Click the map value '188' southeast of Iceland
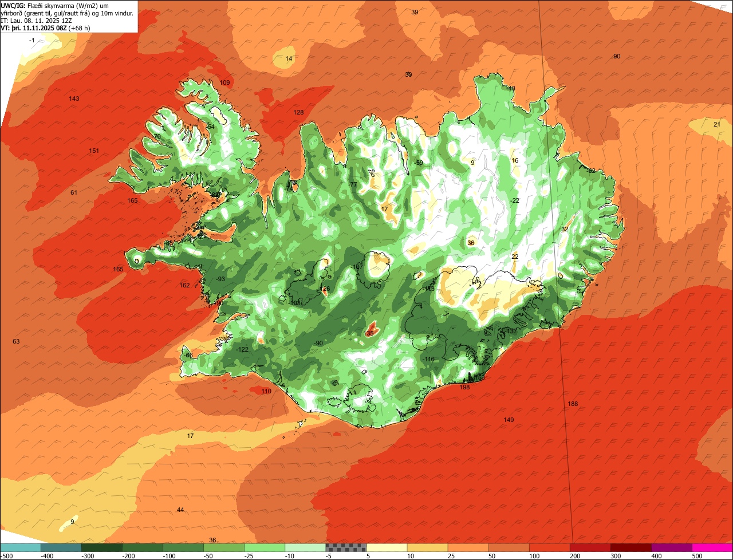Screen dimensions: 733x560 coord(573,404)
